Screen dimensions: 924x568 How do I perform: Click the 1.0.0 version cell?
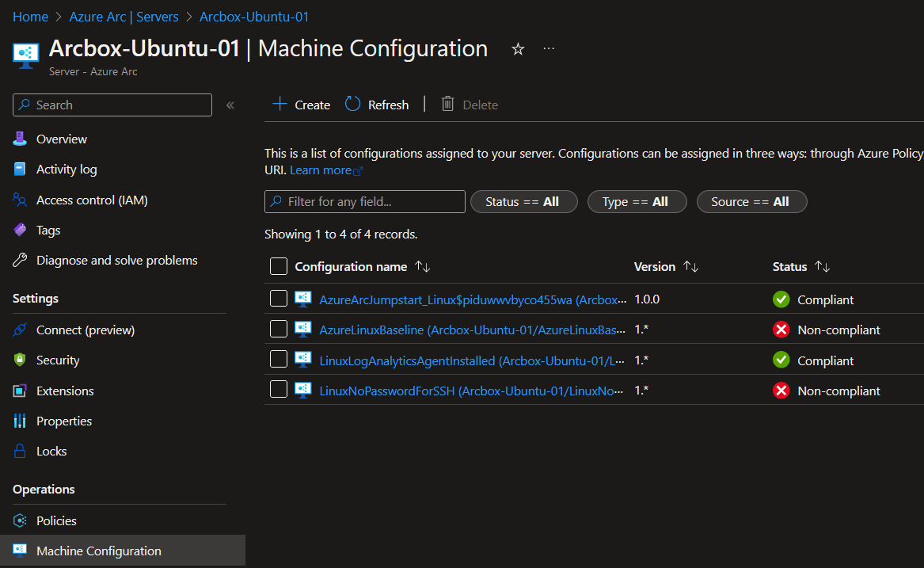(x=646, y=299)
